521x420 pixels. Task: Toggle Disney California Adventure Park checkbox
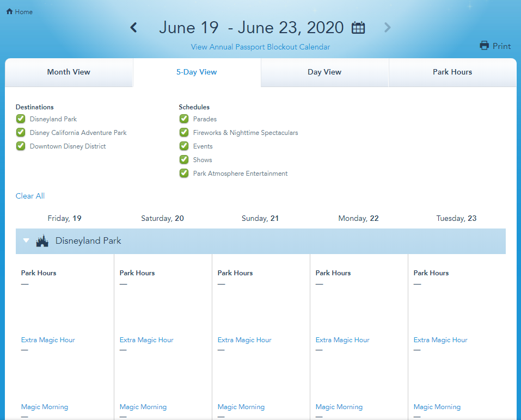(21, 133)
